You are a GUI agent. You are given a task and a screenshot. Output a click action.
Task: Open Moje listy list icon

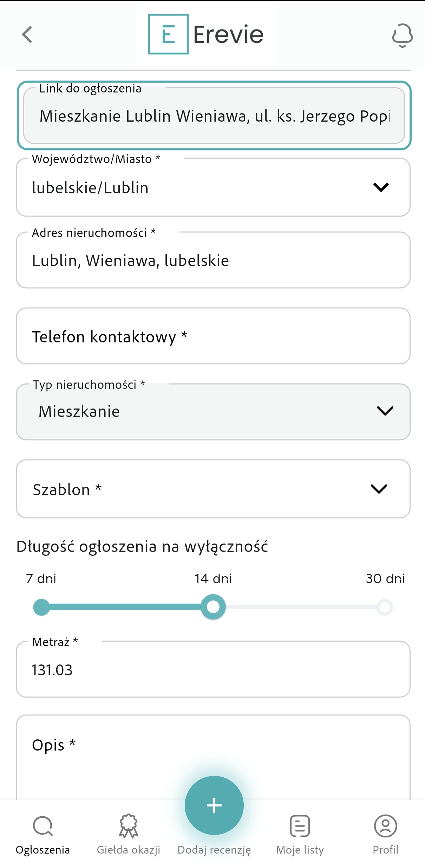pos(300,826)
